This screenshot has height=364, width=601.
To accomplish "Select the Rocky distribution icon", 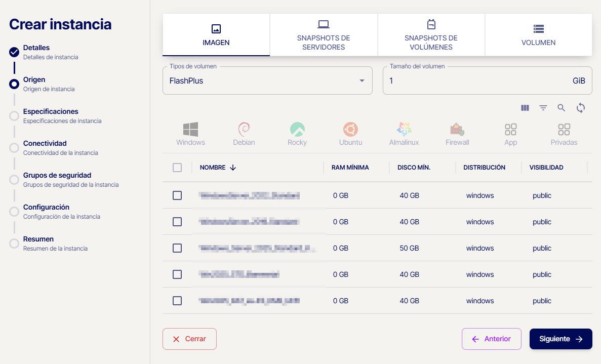I will [297, 134].
